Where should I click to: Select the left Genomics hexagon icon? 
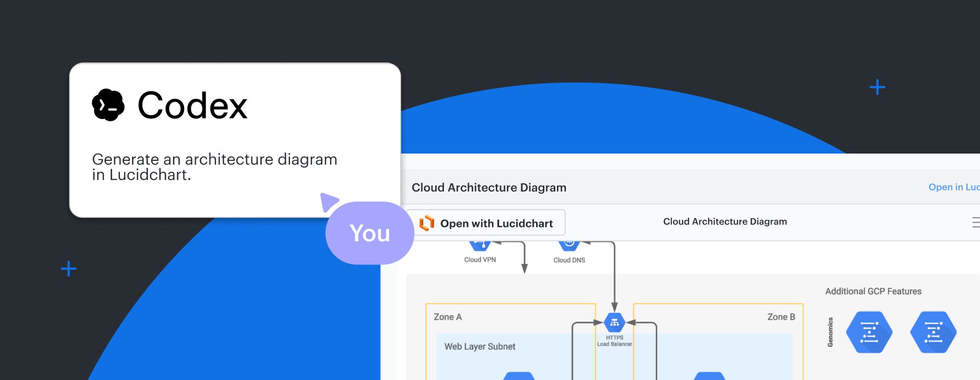869,332
